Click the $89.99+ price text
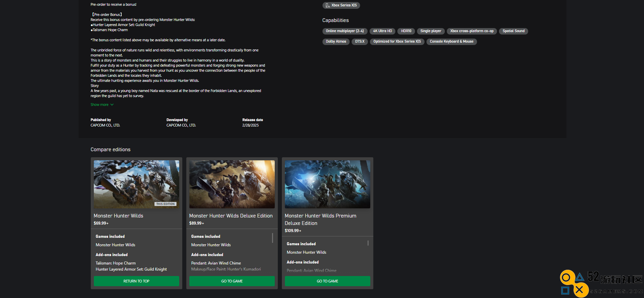The image size is (644, 298). (x=196, y=223)
